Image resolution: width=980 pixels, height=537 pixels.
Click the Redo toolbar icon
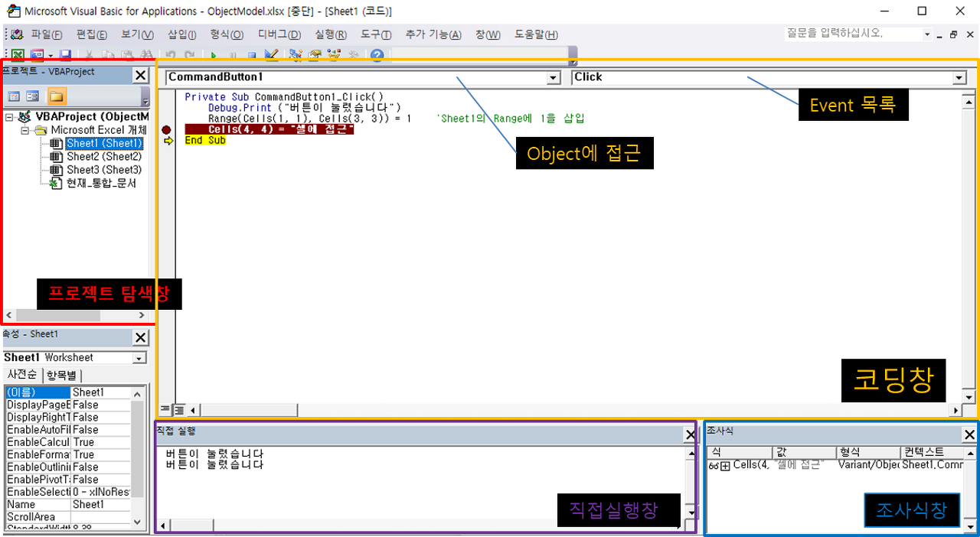(x=189, y=55)
